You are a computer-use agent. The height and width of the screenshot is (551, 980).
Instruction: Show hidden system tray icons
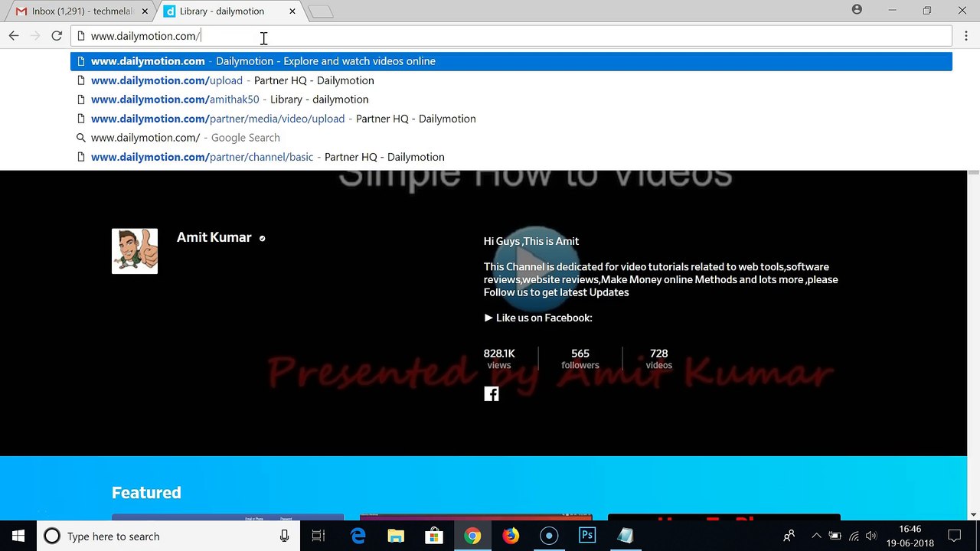click(816, 536)
